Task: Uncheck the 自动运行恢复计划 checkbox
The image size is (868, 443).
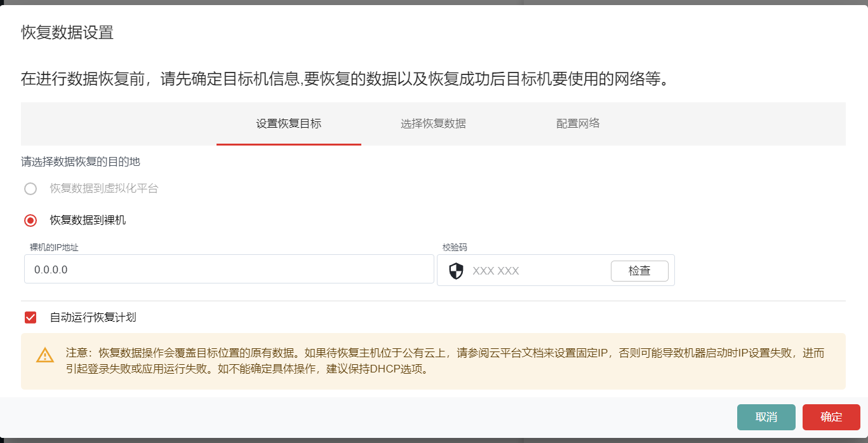Action: point(30,317)
